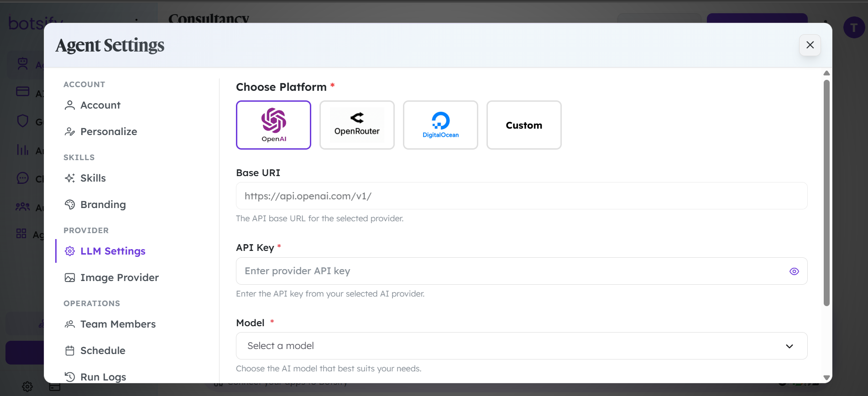868x396 pixels.
Task: Click the dialog's vertical scrollbar thumb
Action: coord(826,193)
